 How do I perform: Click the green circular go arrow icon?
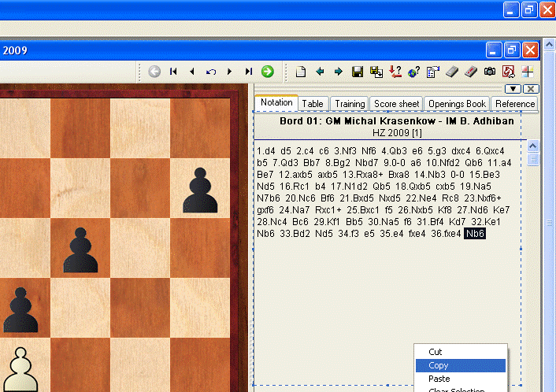pyautogui.click(x=268, y=72)
